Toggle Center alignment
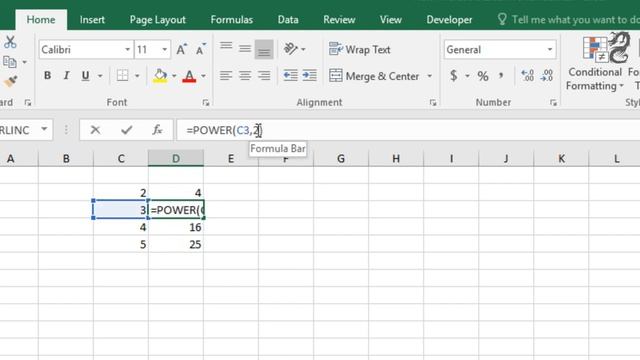Screen dimensions: 640x360 pyautogui.click(x=245, y=76)
